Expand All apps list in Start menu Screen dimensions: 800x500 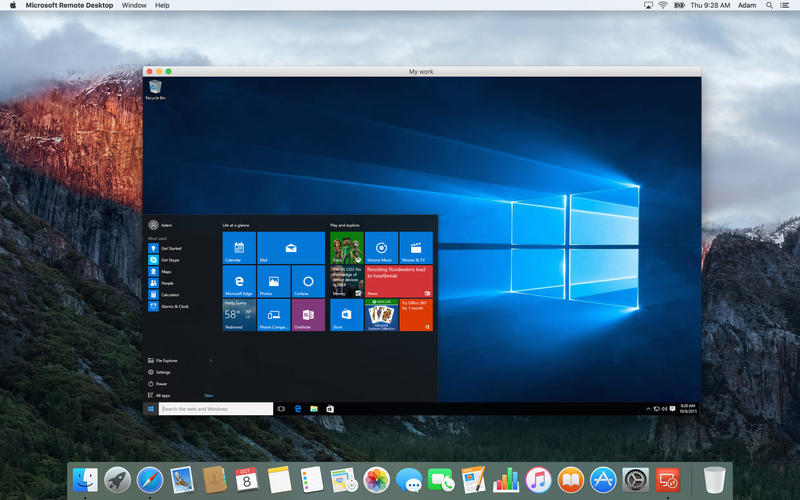[x=163, y=395]
